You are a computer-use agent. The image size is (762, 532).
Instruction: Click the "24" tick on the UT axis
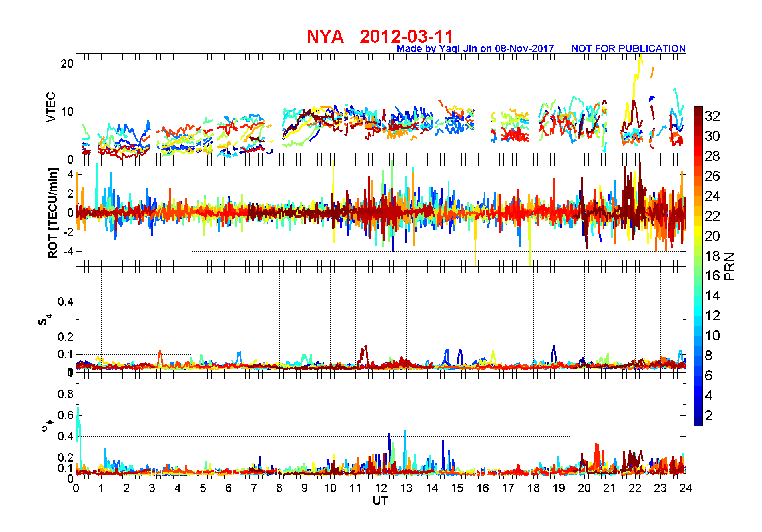[x=686, y=488]
